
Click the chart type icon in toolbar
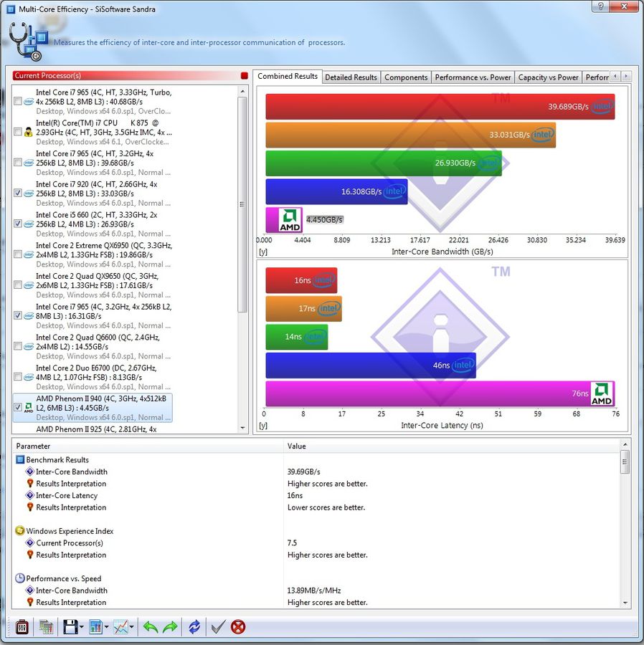[96, 627]
